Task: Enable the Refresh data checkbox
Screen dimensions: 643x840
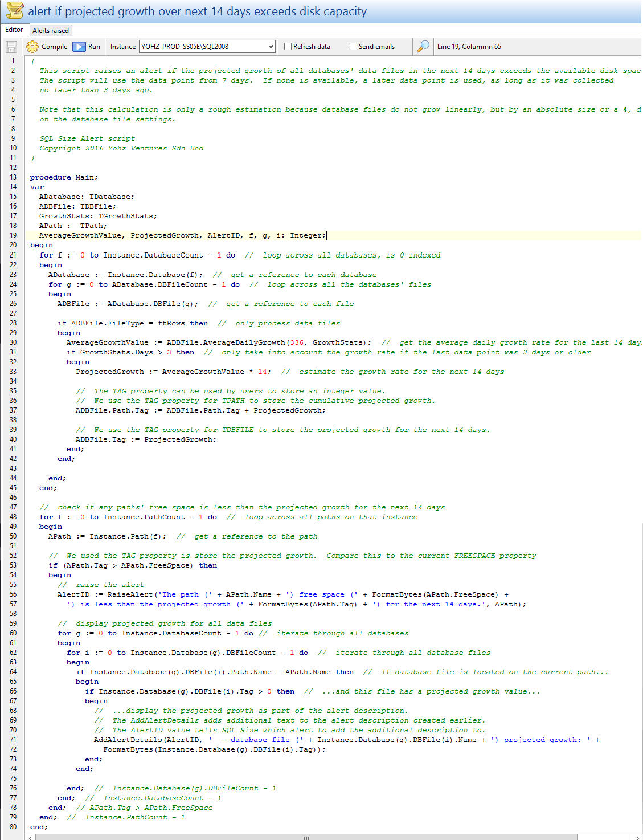Action: click(288, 47)
